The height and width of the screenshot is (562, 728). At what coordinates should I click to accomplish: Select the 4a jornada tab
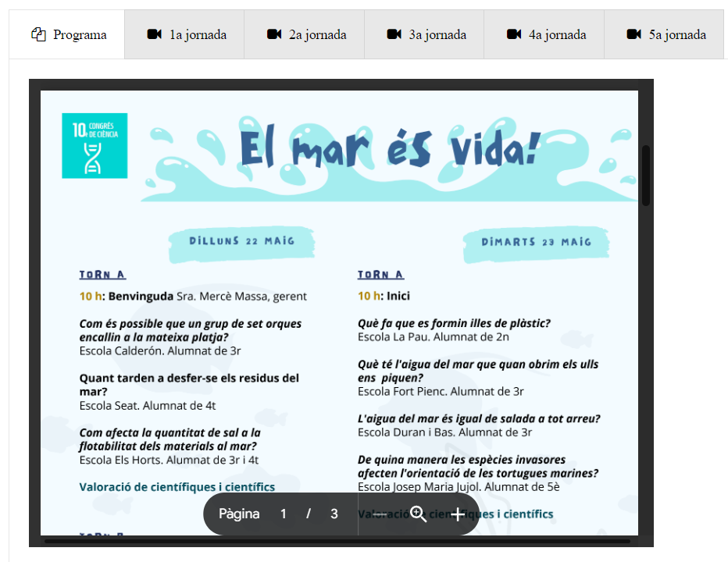tap(544, 34)
